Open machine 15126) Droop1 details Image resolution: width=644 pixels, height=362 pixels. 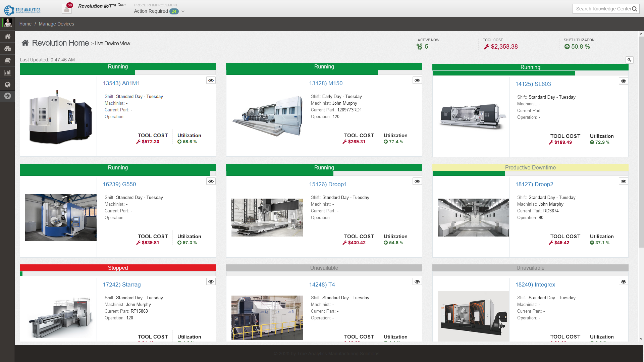328,184
